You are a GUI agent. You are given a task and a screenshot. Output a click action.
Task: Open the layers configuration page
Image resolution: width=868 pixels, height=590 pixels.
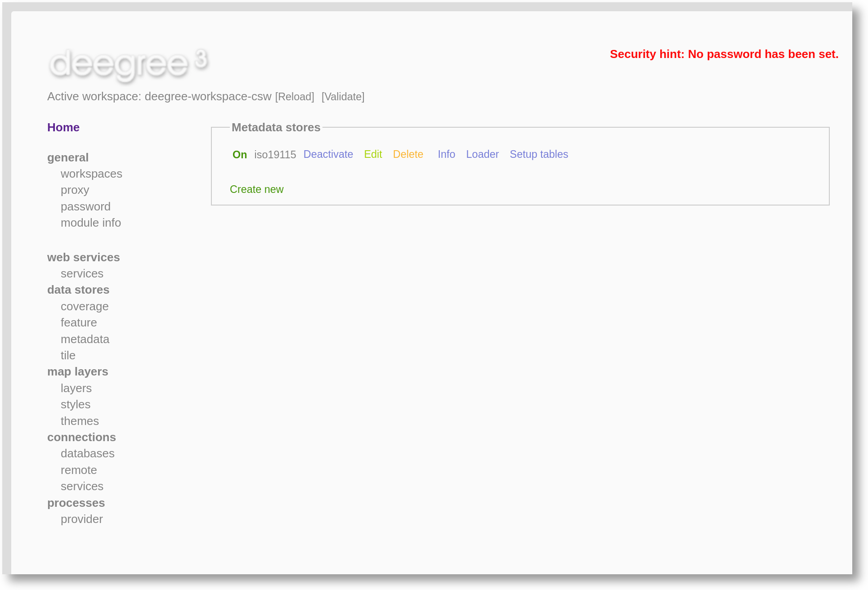pos(76,388)
